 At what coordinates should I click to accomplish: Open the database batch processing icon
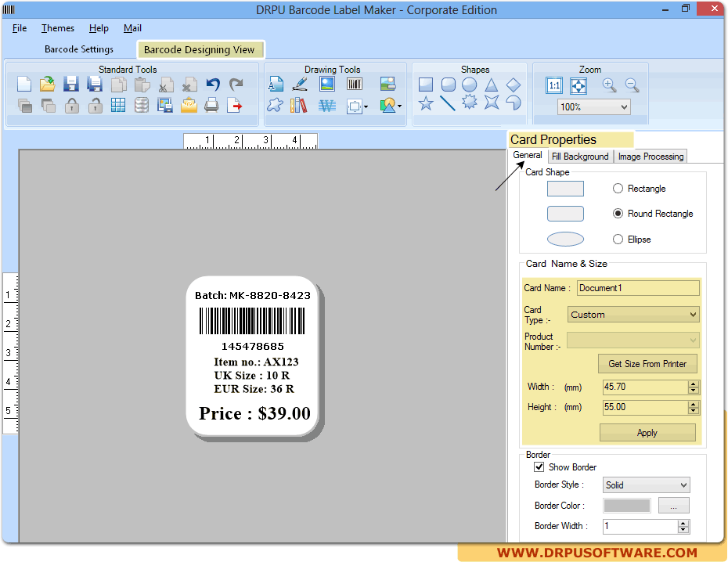(142, 106)
